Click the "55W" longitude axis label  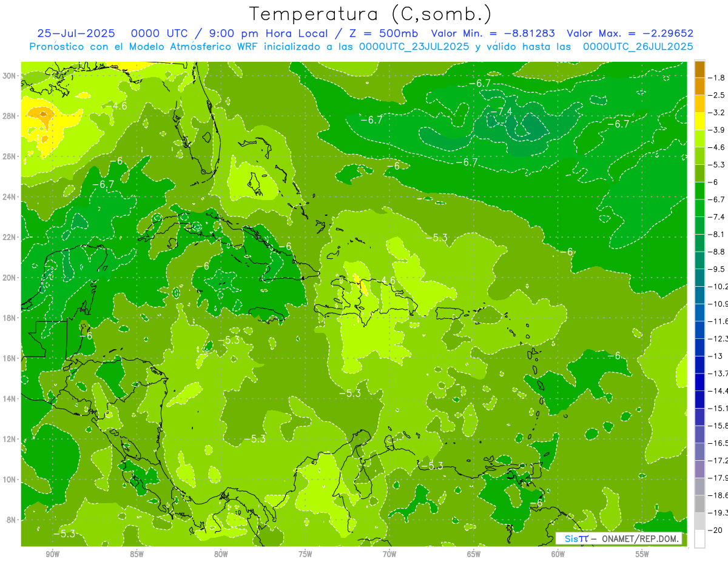pyautogui.click(x=642, y=554)
